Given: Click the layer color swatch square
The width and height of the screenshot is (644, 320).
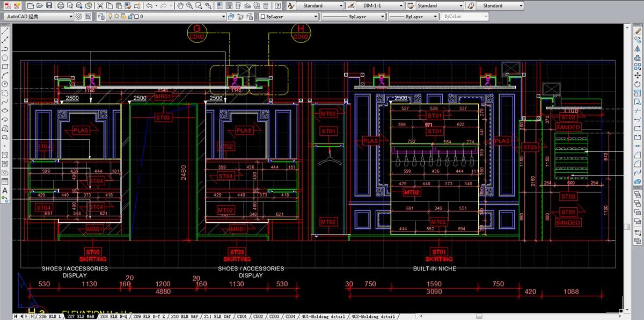Looking at the screenshot, I should click(x=136, y=17).
